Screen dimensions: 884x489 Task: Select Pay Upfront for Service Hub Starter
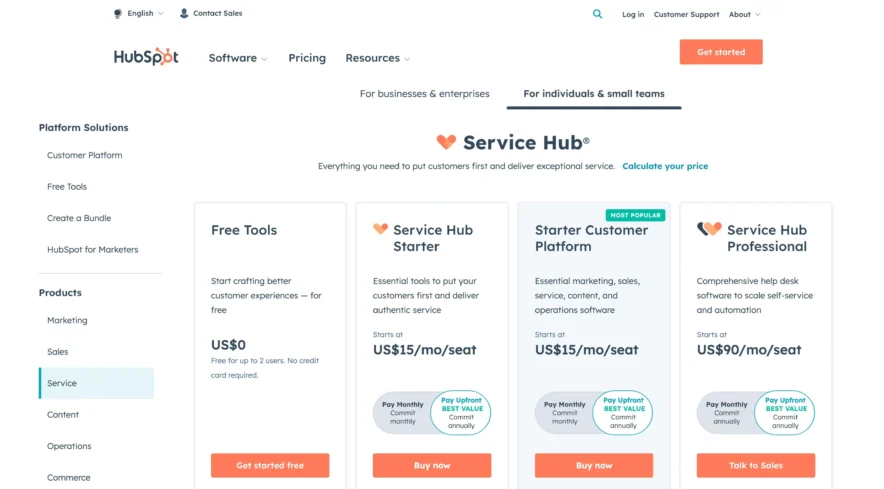click(x=461, y=412)
